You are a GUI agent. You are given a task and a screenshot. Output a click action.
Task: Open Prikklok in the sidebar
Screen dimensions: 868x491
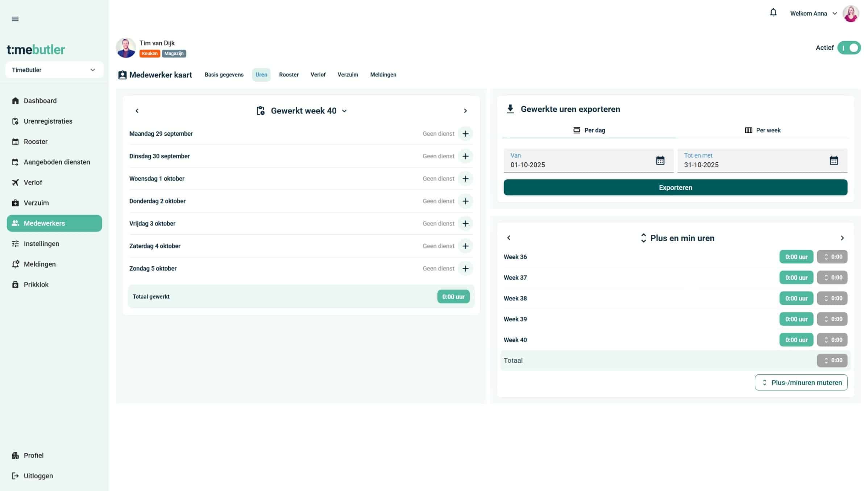click(36, 284)
